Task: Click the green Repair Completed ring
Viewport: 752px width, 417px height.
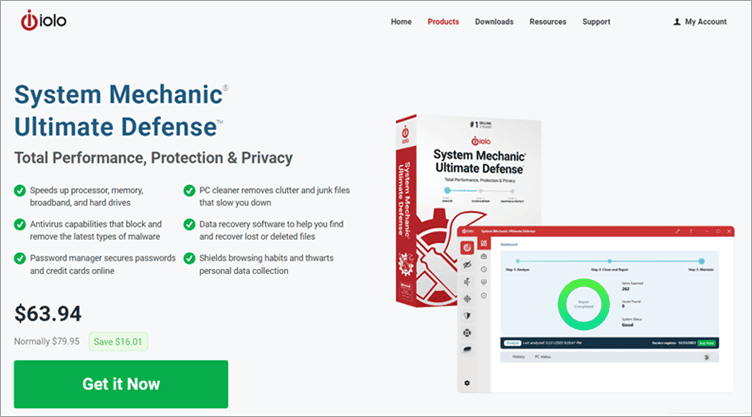Action: [584, 304]
